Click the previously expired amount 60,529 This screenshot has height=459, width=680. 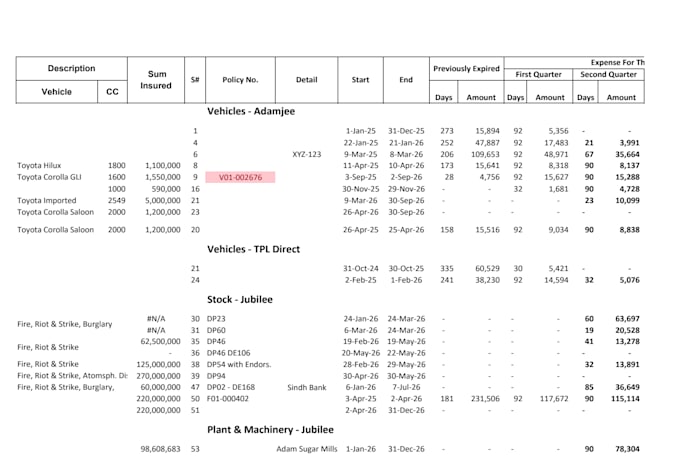click(x=487, y=269)
